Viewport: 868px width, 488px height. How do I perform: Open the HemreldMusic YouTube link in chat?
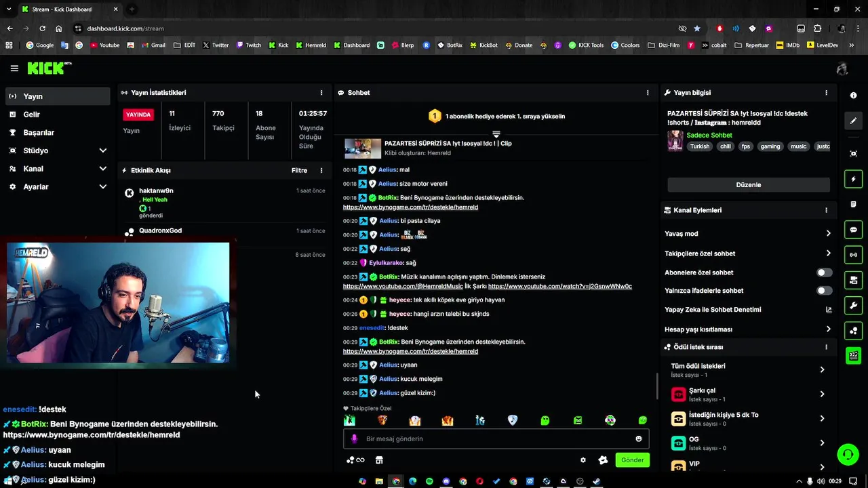point(403,286)
